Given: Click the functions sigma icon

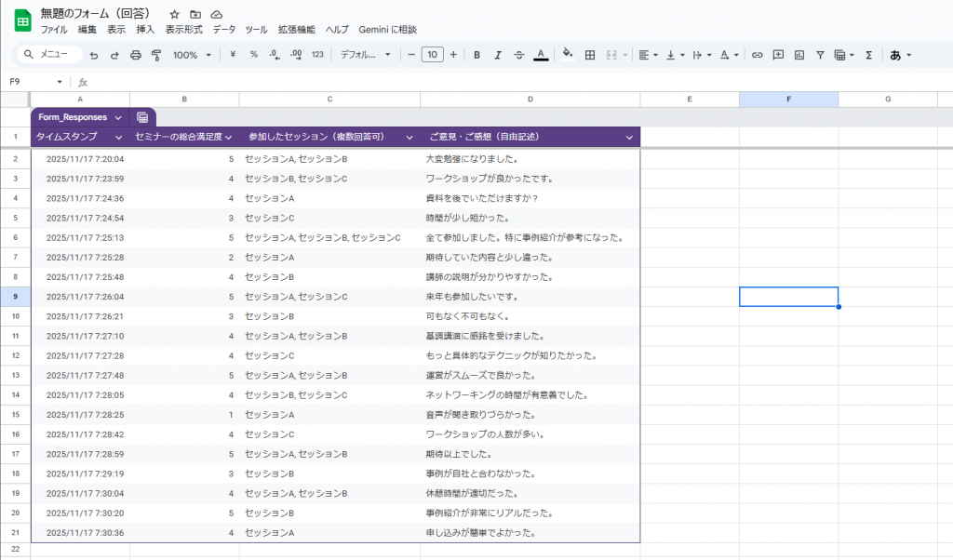Looking at the screenshot, I should tap(868, 55).
